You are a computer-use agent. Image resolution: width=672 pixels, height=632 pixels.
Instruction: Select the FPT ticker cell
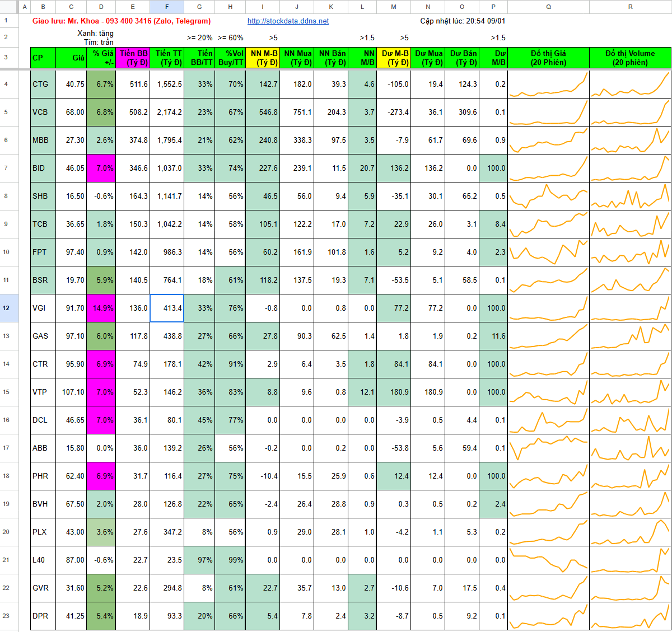point(43,252)
